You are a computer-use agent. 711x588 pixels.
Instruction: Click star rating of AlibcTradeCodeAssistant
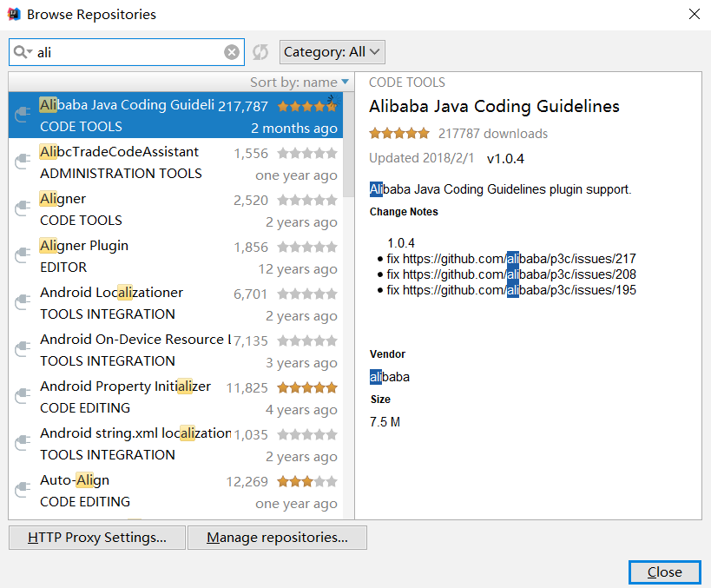307,154
